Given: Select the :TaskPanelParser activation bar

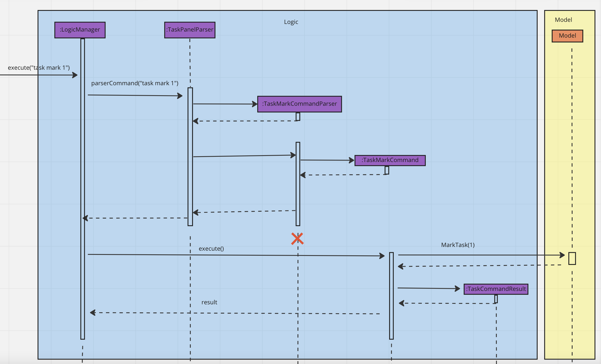Looking at the screenshot, I should click(x=190, y=157).
